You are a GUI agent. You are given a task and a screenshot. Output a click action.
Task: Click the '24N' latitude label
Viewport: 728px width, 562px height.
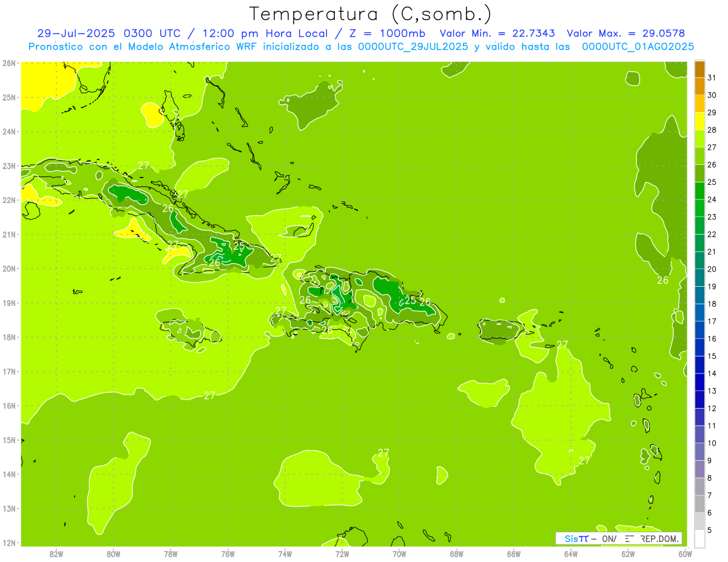[8, 132]
